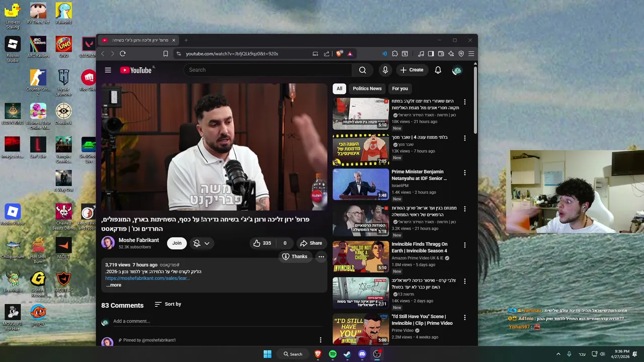
Task: Open Deadlock desktop shortcut
Action: pyautogui.click(x=63, y=114)
